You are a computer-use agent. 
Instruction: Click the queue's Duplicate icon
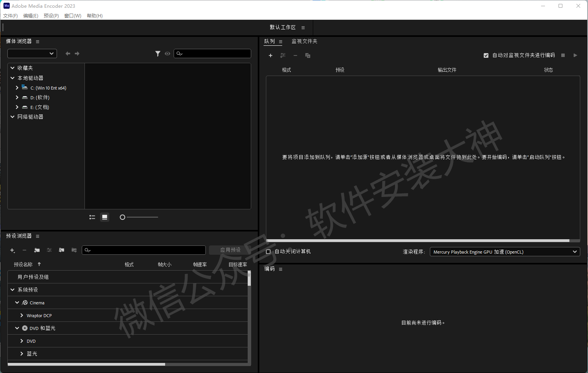click(x=308, y=55)
